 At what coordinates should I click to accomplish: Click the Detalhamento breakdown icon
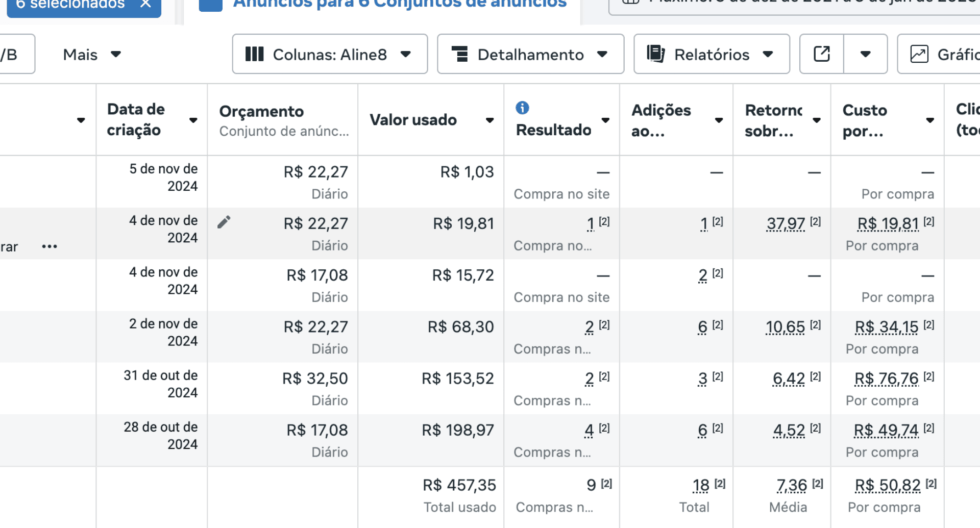coord(460,54)
